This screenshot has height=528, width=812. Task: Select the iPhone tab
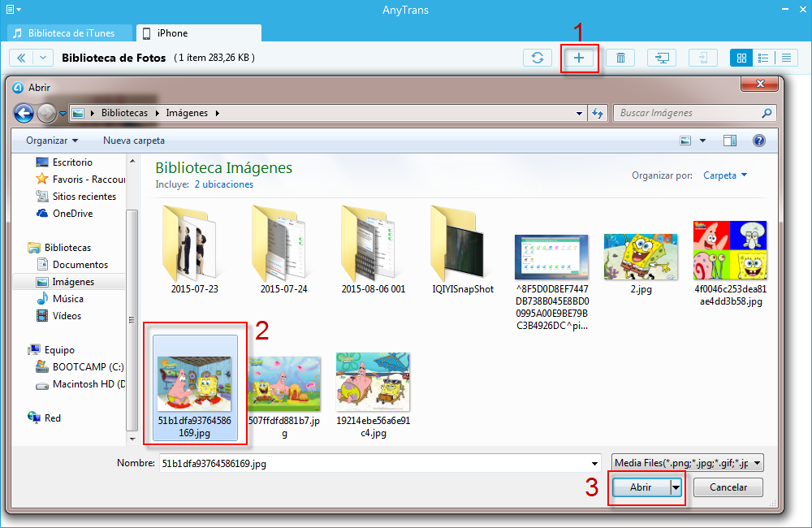point(199,33)
